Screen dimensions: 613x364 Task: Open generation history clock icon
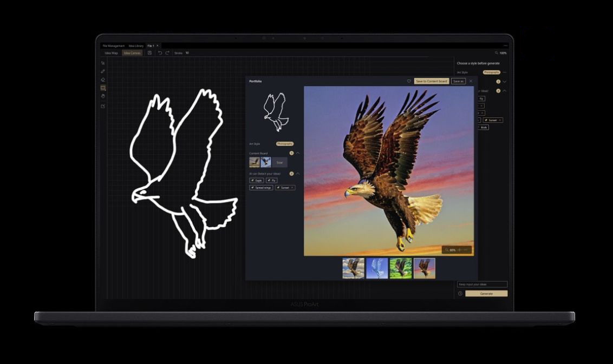point(460,294)
